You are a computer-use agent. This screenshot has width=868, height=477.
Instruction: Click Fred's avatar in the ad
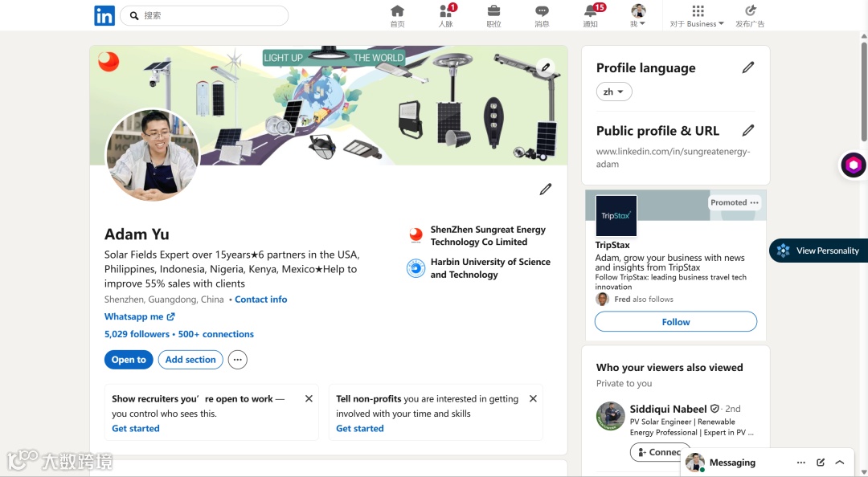[x=602, y=300]
